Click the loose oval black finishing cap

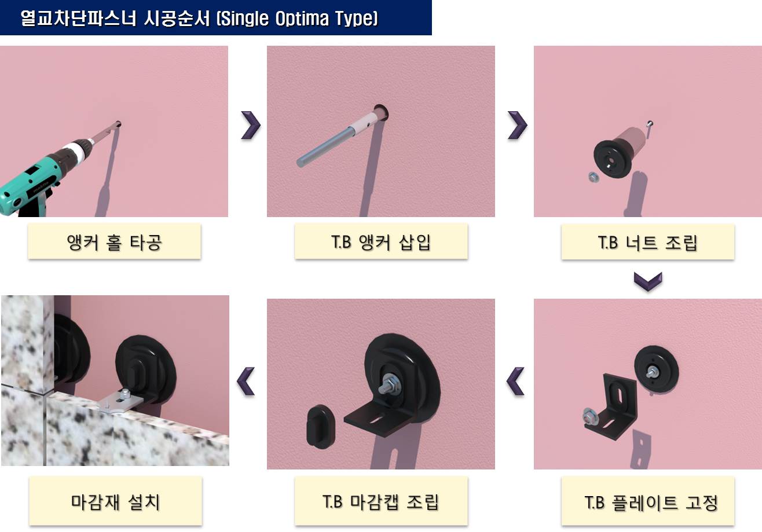pos(320,425)
